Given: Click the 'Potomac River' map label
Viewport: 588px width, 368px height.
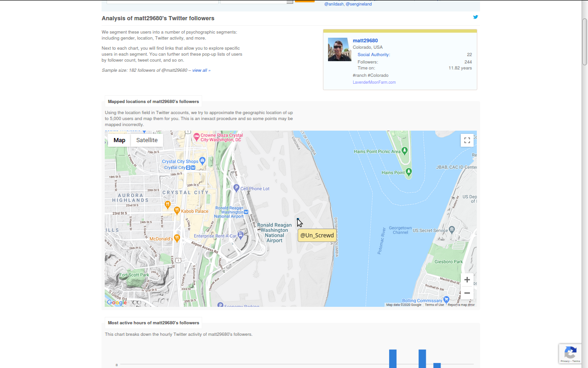Looking at the screenshot, I should [x=382, y=241].
